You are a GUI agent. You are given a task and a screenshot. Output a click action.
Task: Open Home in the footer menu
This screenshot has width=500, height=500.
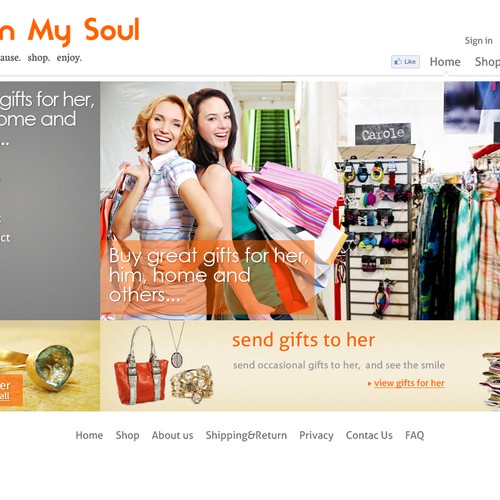89,435
